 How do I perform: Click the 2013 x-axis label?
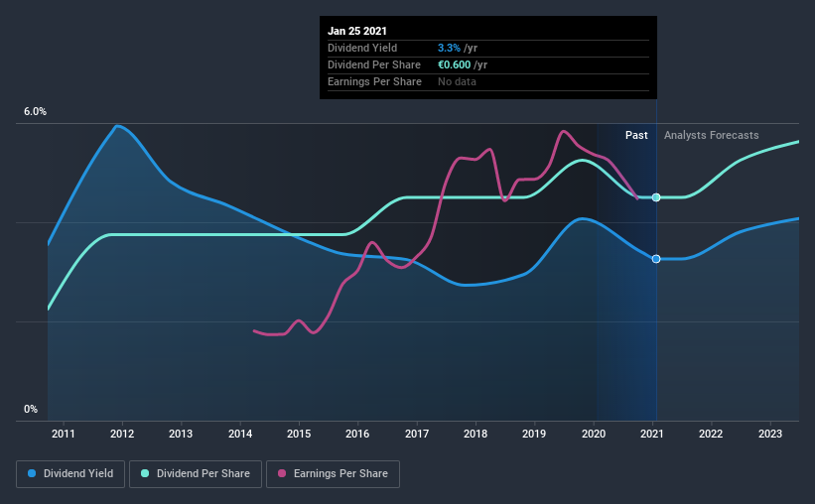pyautogui.click(x=181, y=434)
